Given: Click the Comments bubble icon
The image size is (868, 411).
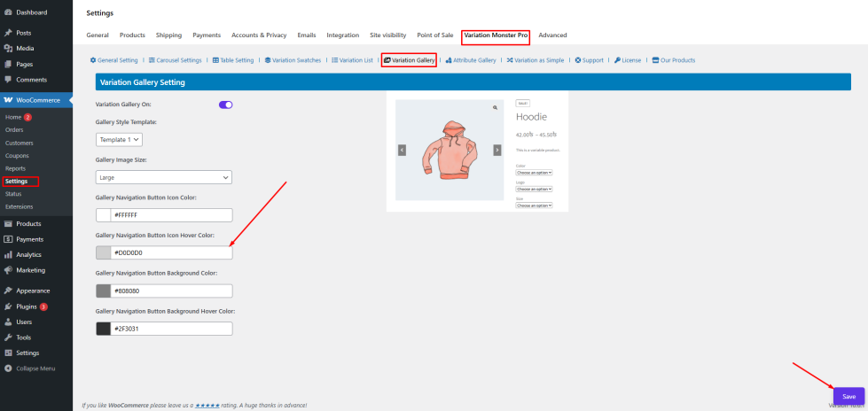Looking at the screenshot, I should tap(8, 80).
